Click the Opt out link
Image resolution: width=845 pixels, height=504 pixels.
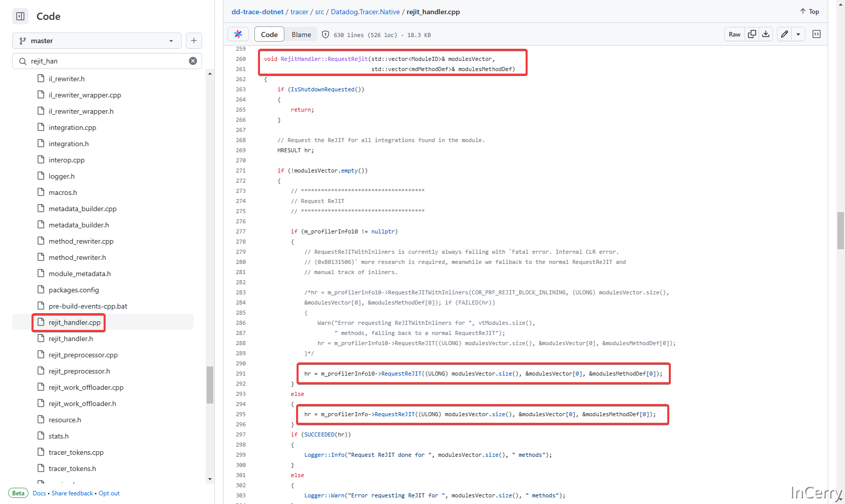coord(109,493)
